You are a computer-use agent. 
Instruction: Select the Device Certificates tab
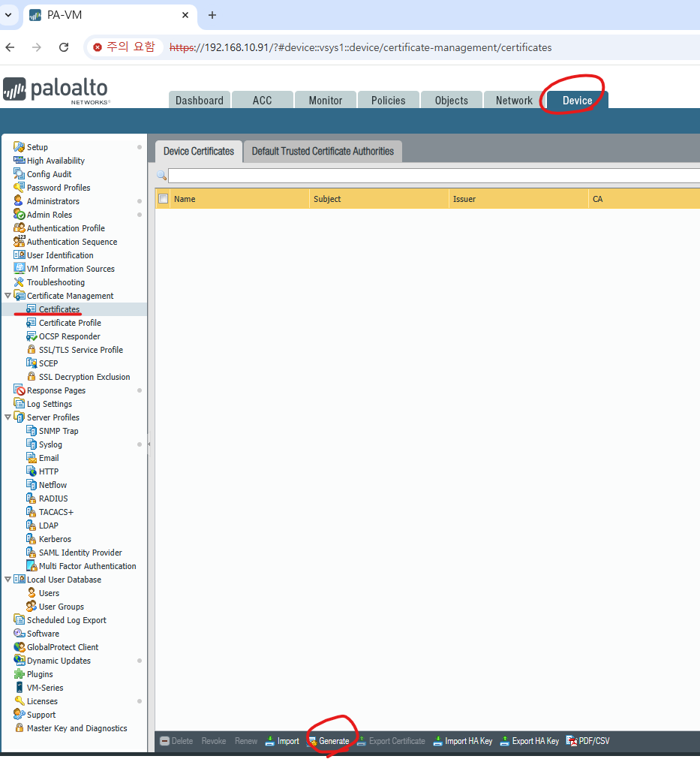coord(198,151)
